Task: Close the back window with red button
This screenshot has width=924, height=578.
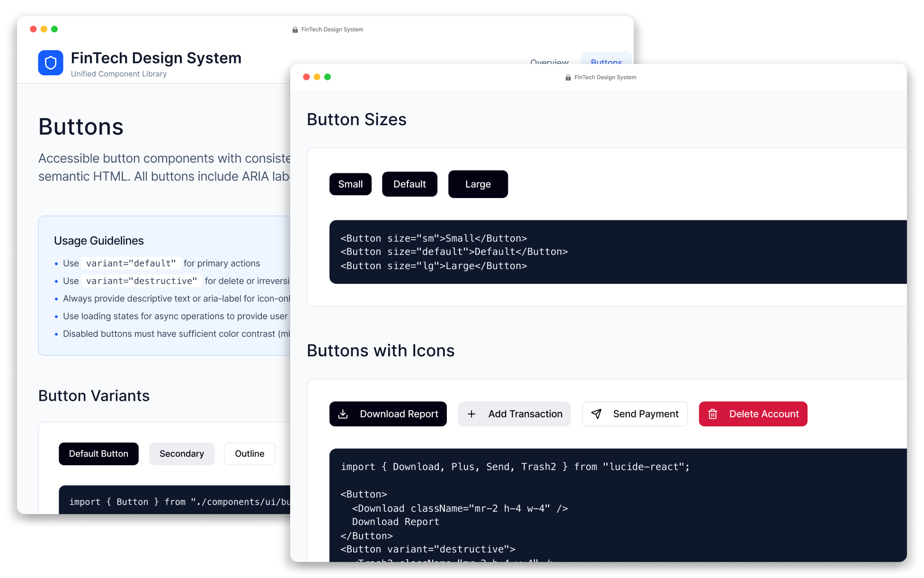Action: (33, 29)
